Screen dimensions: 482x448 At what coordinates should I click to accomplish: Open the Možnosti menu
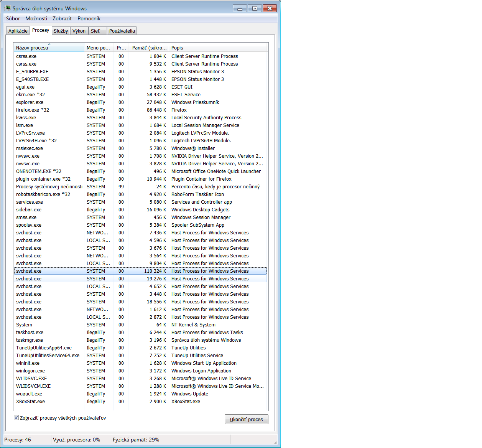click(x=36, y=18)
